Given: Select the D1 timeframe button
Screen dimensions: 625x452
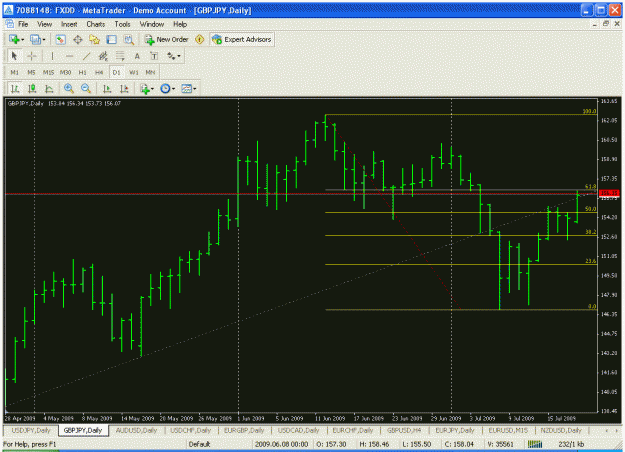Looking at the screenshot, I should coord(116,73).
